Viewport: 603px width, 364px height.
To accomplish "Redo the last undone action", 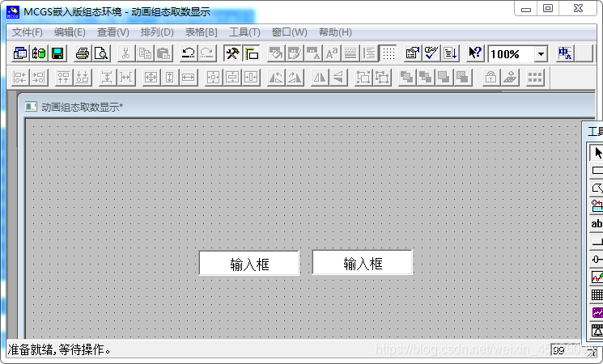I will click(207, 53).
